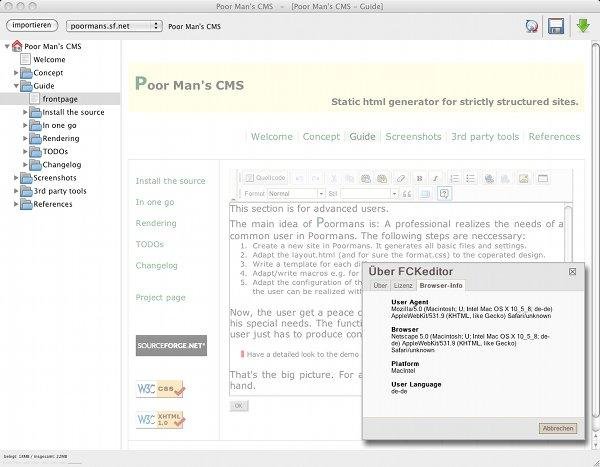This screenshot has width=600, height=467.
Task: Click the About FCKeditor help icon
Action: [x=443, y=193]
